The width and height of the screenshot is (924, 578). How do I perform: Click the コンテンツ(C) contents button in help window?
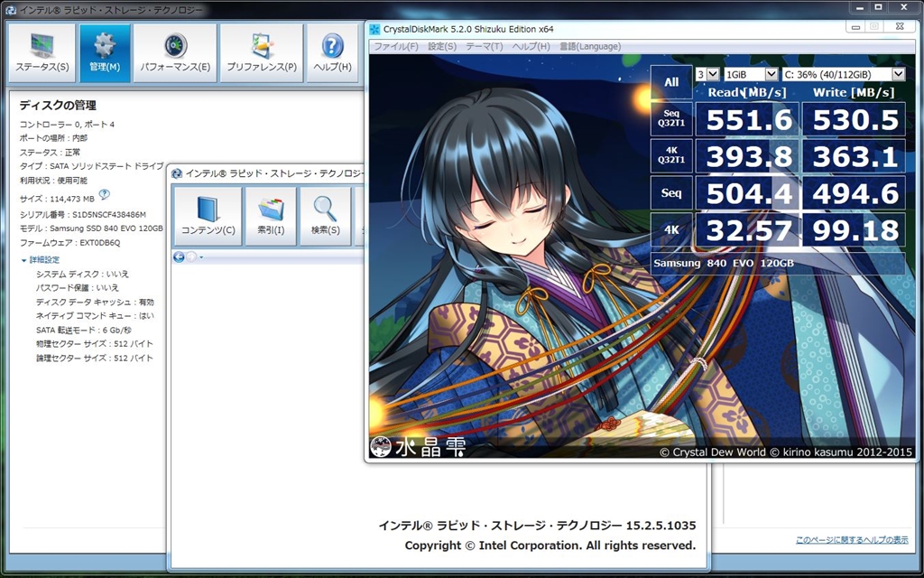pyautogui.click(x=208, y=216)
